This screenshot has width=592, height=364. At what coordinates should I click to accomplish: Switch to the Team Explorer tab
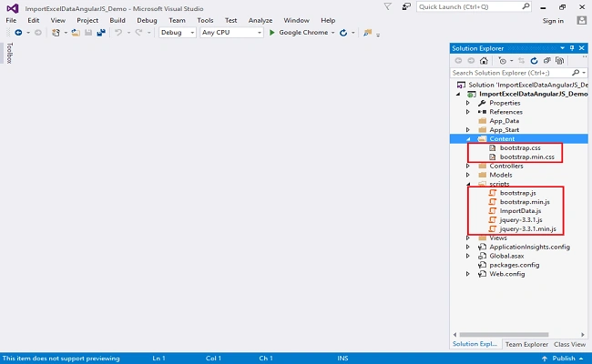526,344
